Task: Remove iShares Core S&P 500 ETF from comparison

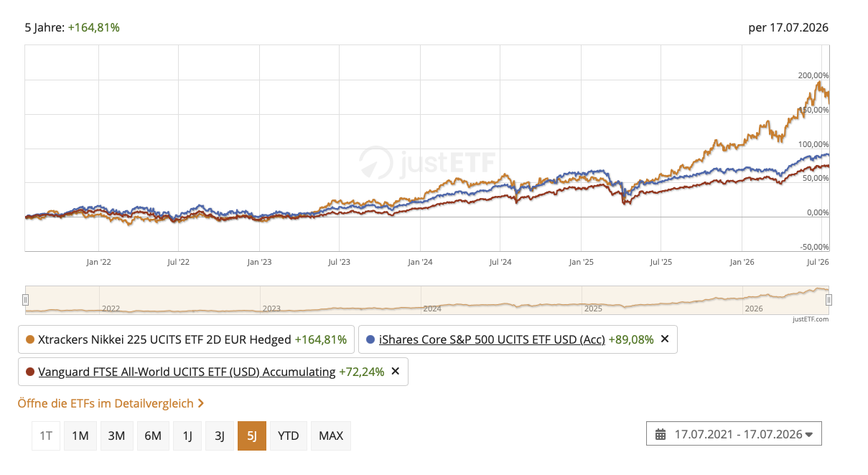Action: 664,339
